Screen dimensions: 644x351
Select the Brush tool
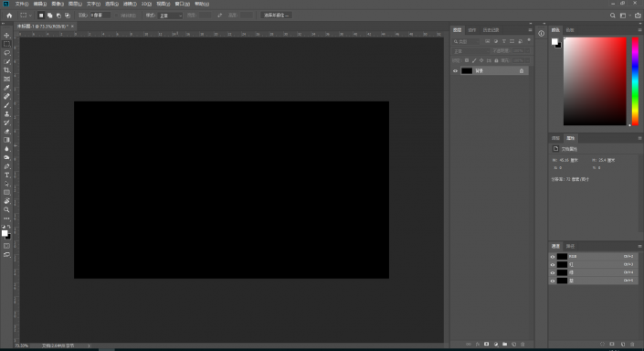coord(6,105)
